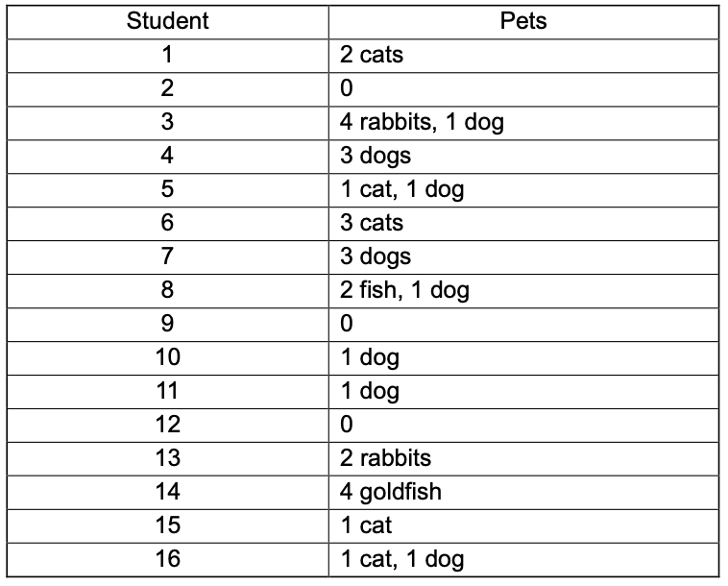This screenshot has height=586, width=728.
Task: Click student number 16 cell
Action: (167, 559)
